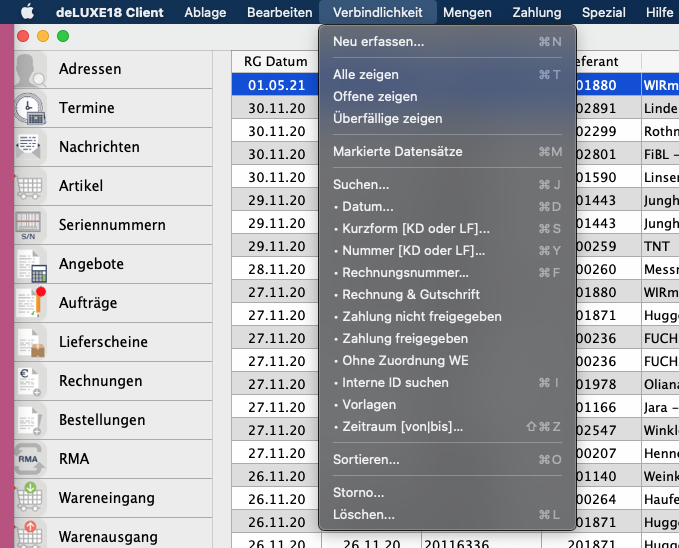Image resolution: width=679 pixels, height=548 pixels.
Task: Click the Termine clock icon
Action: pyautogui.click(x=30, y=108)
